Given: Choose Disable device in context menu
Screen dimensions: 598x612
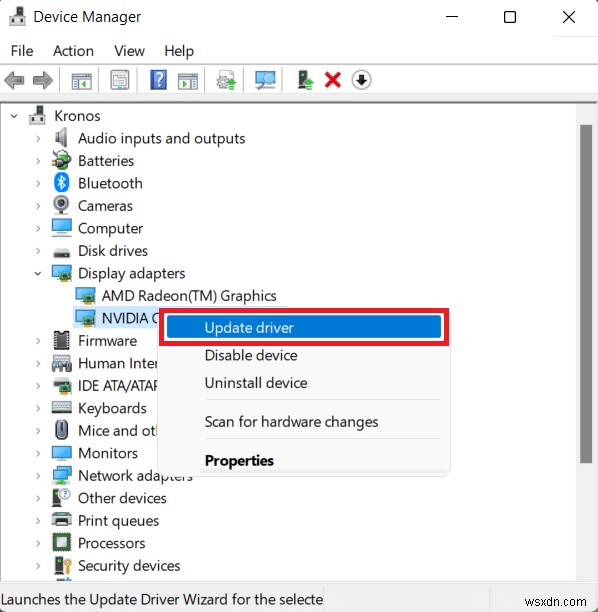Looking at the screenshot, I should 304,355.
